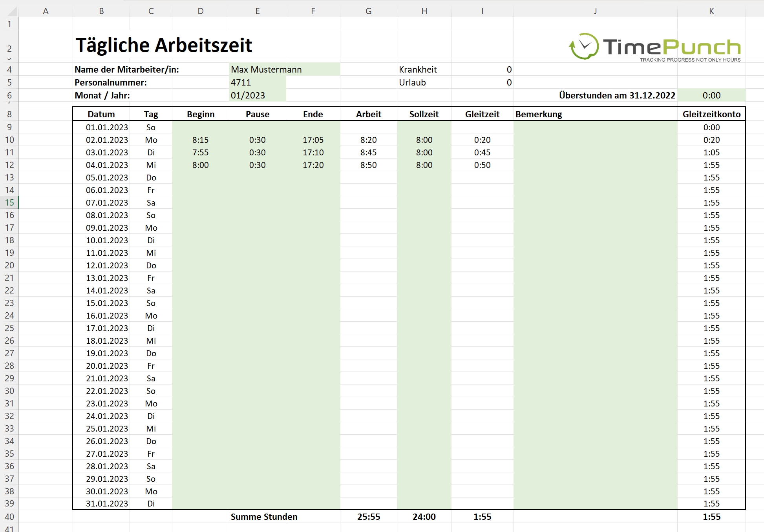Click the date cell 01.01.2023
The image size is (764, 532).
coord(101,127)
